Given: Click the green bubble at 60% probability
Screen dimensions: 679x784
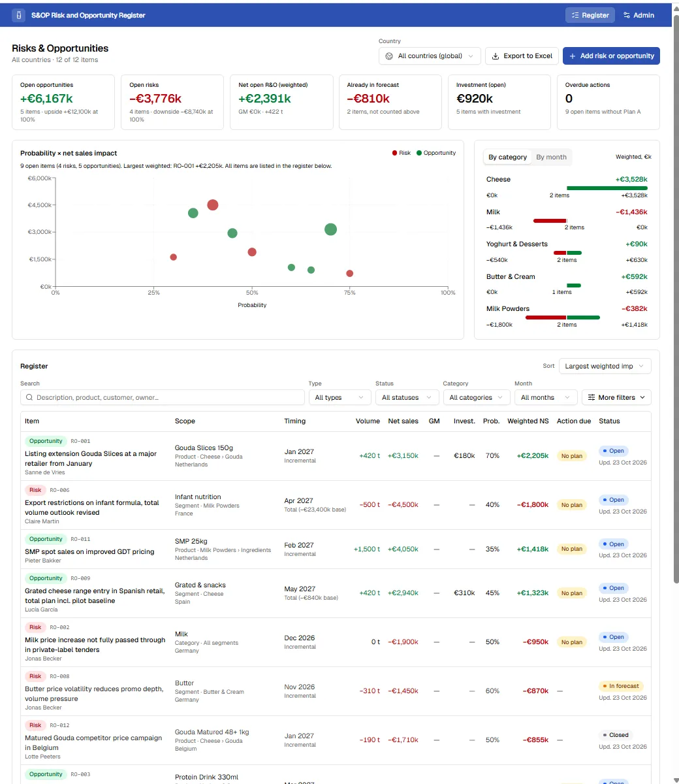Looking at the screenshot, I should [291, 267].
